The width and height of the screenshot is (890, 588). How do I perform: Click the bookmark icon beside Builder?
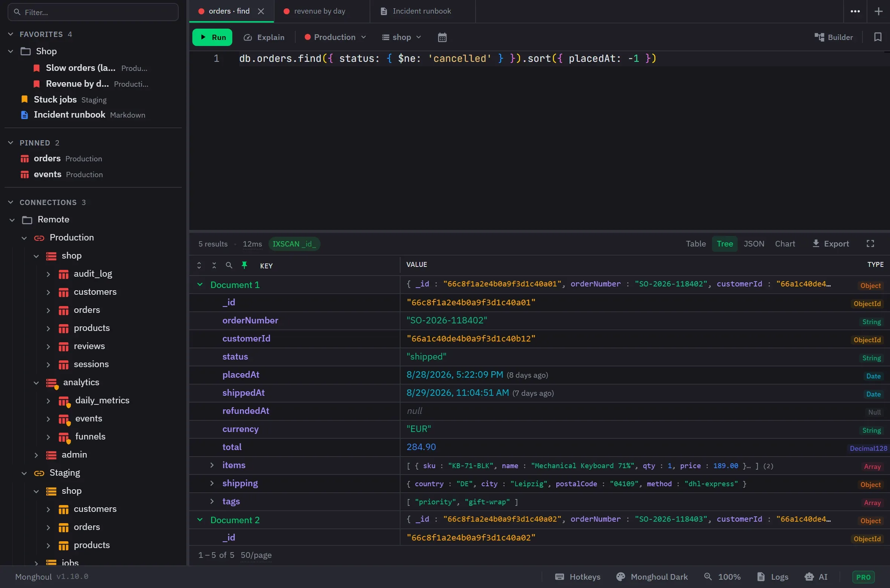coord(878,37)
